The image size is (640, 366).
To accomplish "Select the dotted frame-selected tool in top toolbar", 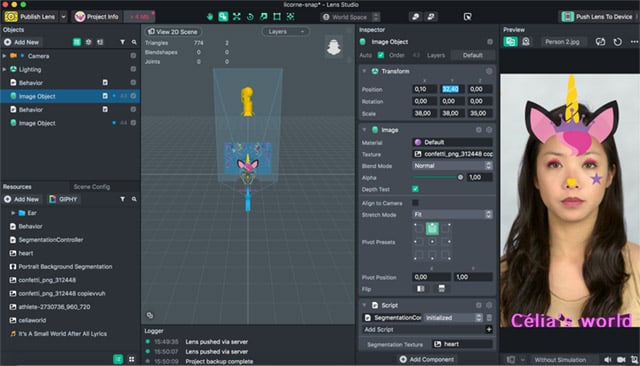I will pyautogui.click(x=291, y=17).
